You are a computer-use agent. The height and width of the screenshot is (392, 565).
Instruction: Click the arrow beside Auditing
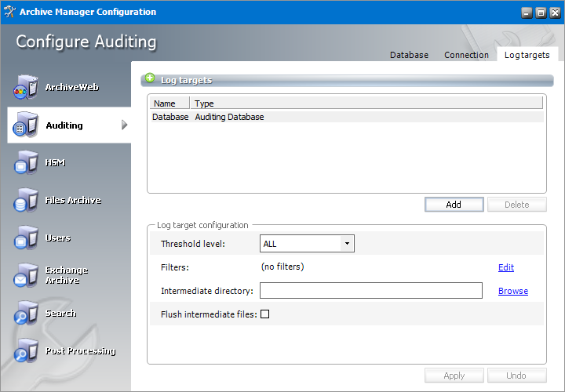(124, 125)
